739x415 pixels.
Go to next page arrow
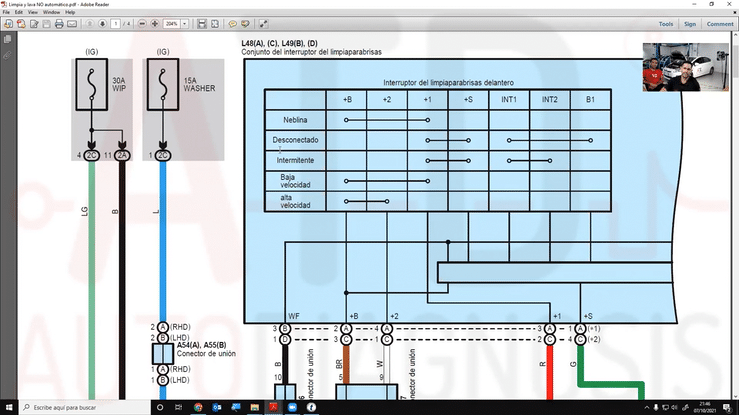(102, 24)
